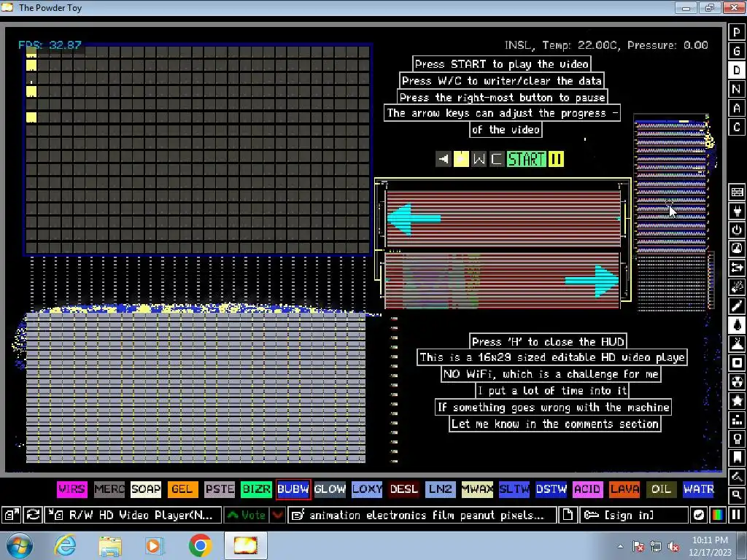Open the Powered Materials menu (power icon)
This screenshot has height=560, width=747.
click(x=737, y=230)
